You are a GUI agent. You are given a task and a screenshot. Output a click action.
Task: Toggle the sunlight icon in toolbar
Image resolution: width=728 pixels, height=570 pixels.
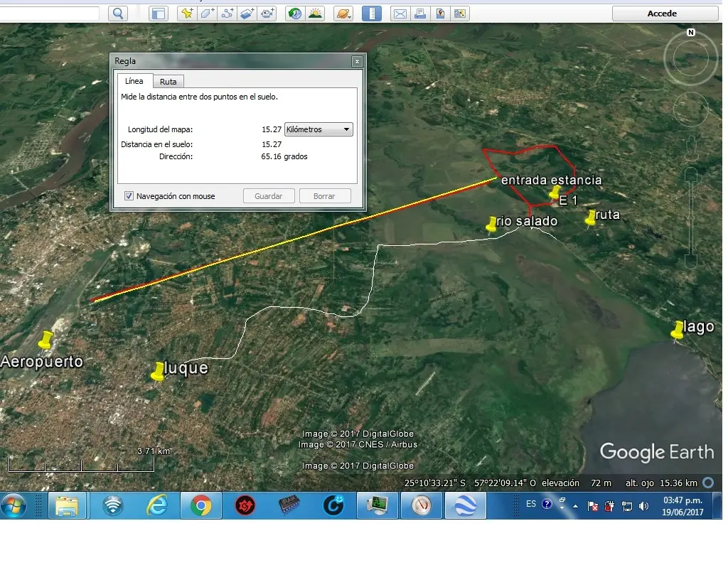315,14
